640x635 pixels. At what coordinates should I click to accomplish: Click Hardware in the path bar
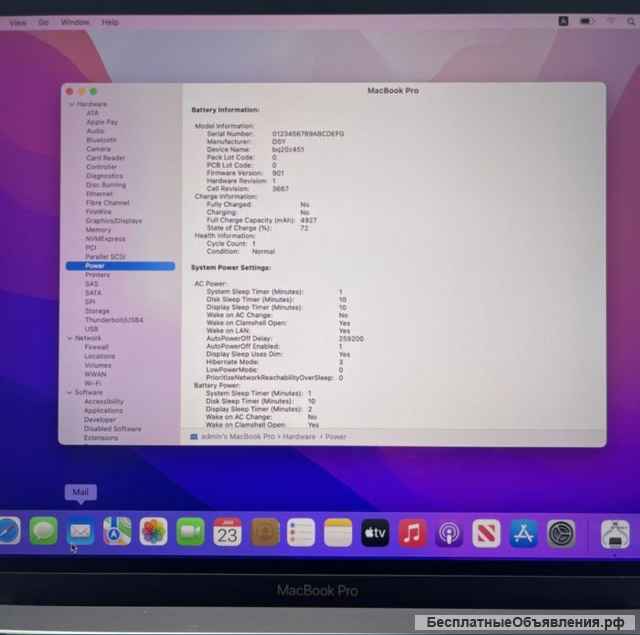299,437
